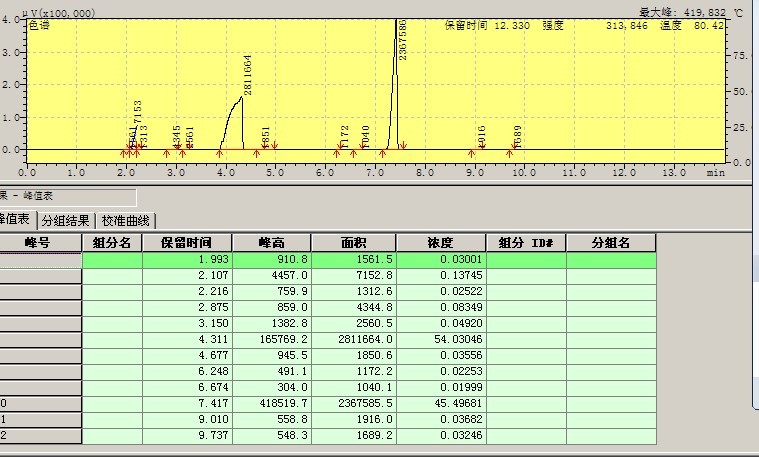Click peak height cell 548.3

pos(272,435)
